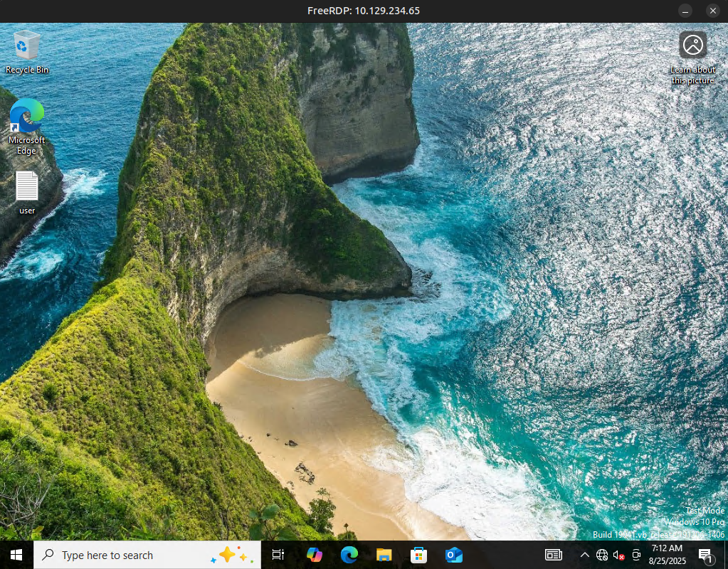This screenshot has height=569, width=728.
Task: Open File Explorer from the taskbar
Action: pyautogui.click(x=384, y=555)
